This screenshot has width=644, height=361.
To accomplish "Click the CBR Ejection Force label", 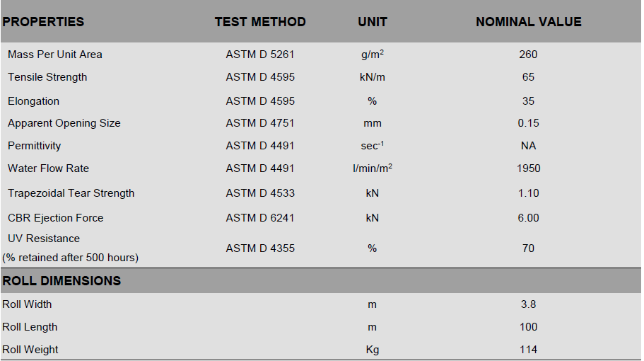I will click(56, 218).
